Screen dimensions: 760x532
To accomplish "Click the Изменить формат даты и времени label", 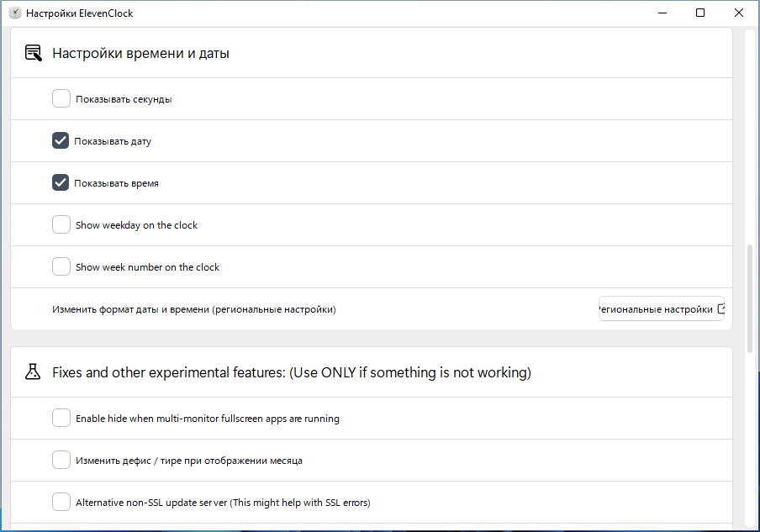I will pyautogui.click(x=194, y=309).
